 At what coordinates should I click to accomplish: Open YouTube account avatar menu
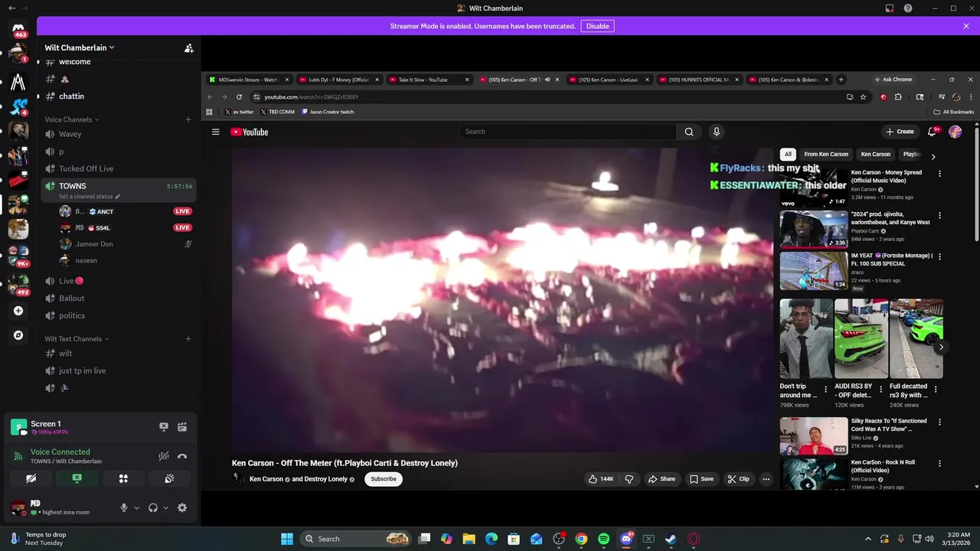(x=955, y=132)
